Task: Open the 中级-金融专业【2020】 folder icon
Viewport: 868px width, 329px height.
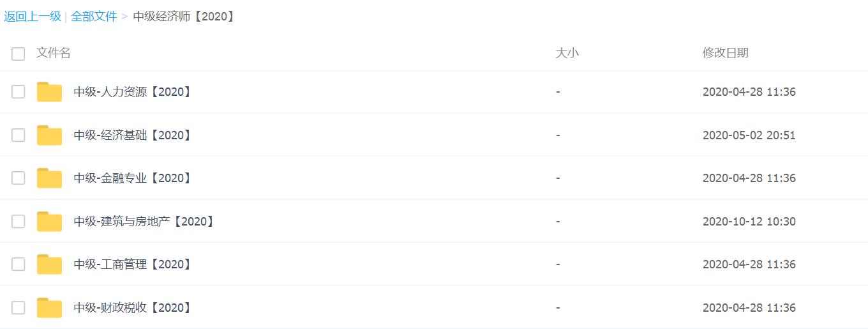Action: (49, 178)
